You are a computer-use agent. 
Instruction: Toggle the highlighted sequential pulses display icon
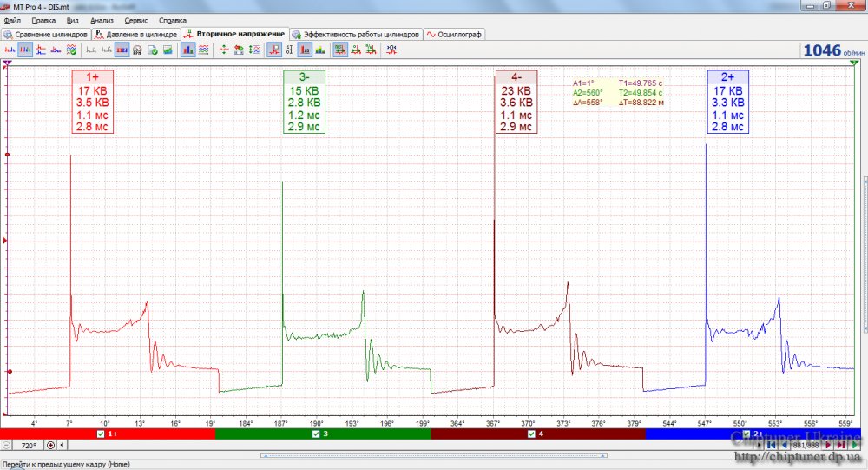[x=25, y=50]
